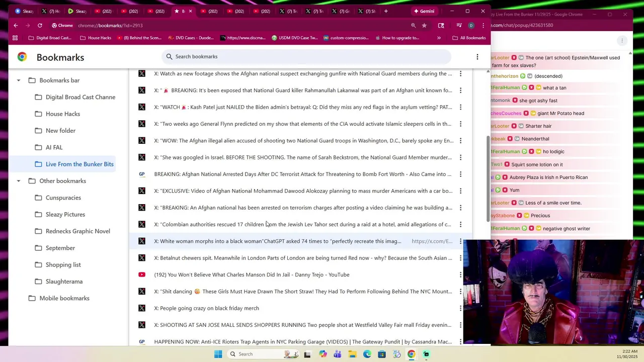Open '(8) Behind the Scen...' bookmark on bar
The width and height of the screenshot is (644, 362).
(x=139, y=38)
